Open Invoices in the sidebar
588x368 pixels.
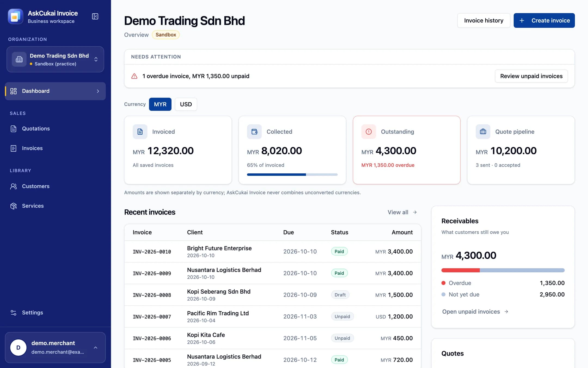[55, 148]
